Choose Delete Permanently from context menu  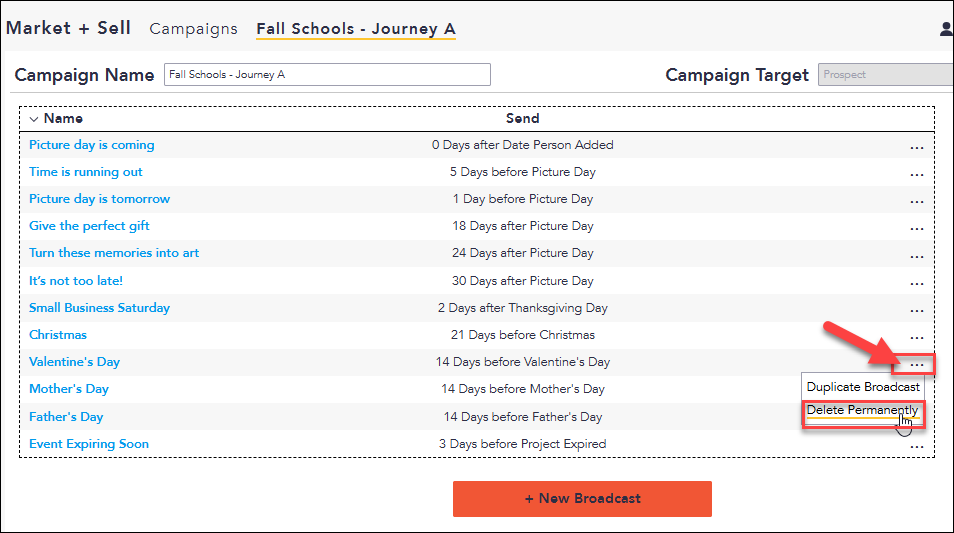click(x=862, y=411)
